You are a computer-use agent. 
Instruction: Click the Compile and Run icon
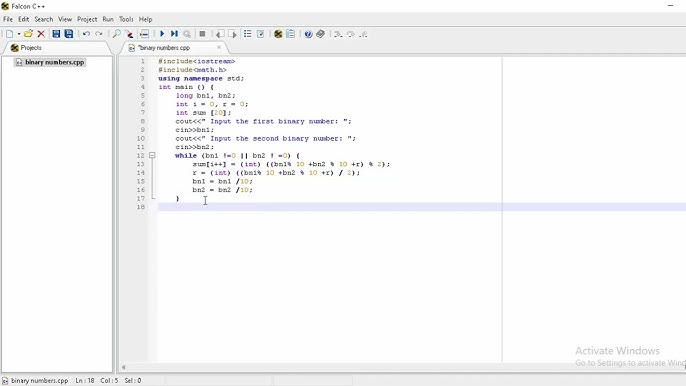174,34
